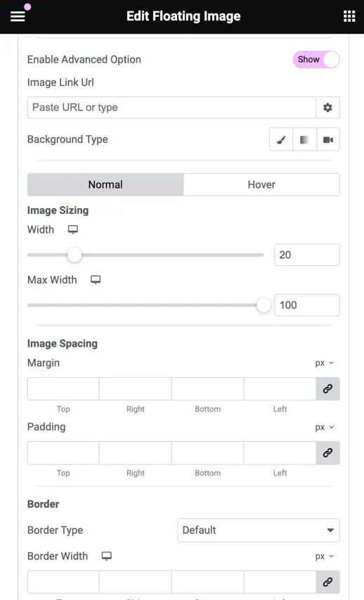Click the Image Link Url input field
Image resolution: width=364 pixels, height=600 pixels.
pos(171,108)
